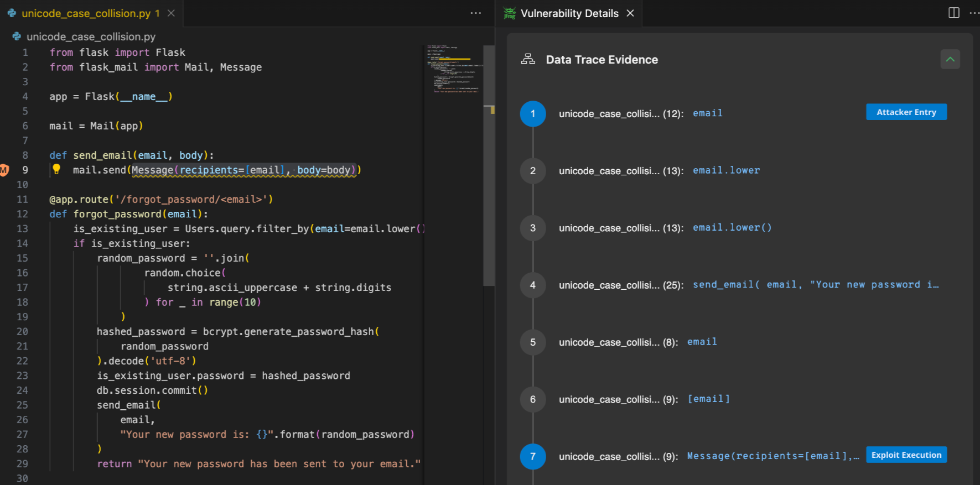Click the Data Trace Evidence hierarchy icon
The width and height of the screenshot is (980, 485).
(x=528, y=59)
